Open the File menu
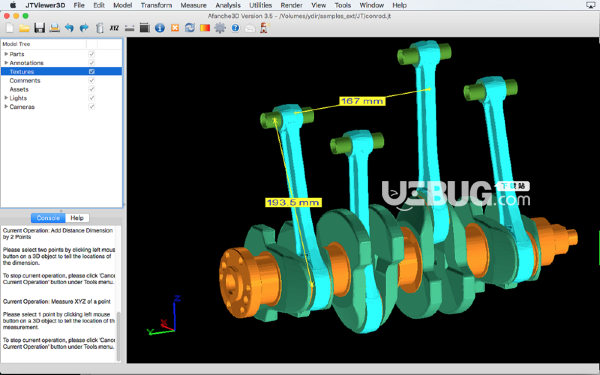The image size is (600, 375). (x=79, y=5)
